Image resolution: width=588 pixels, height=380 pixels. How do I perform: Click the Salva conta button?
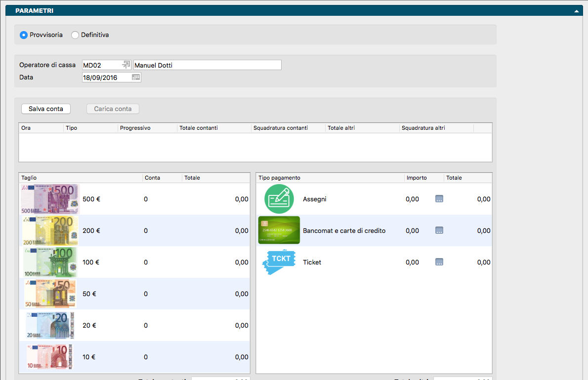point(46,109)
